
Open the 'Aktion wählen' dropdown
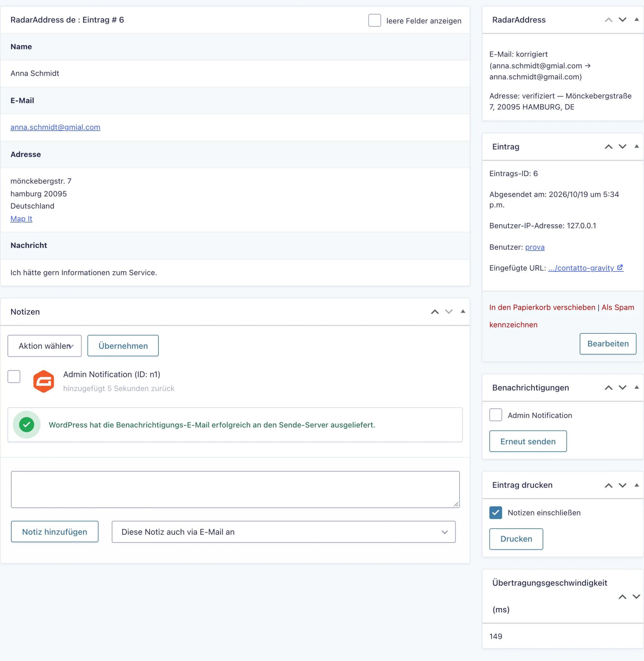point(45,346)
